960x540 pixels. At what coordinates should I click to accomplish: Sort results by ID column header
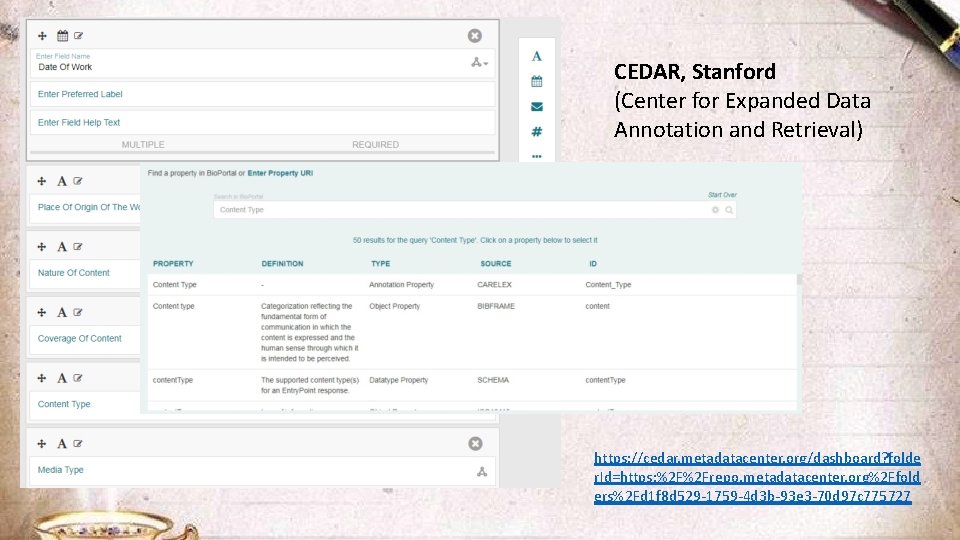pyautogui.click(x=593, y=264)
